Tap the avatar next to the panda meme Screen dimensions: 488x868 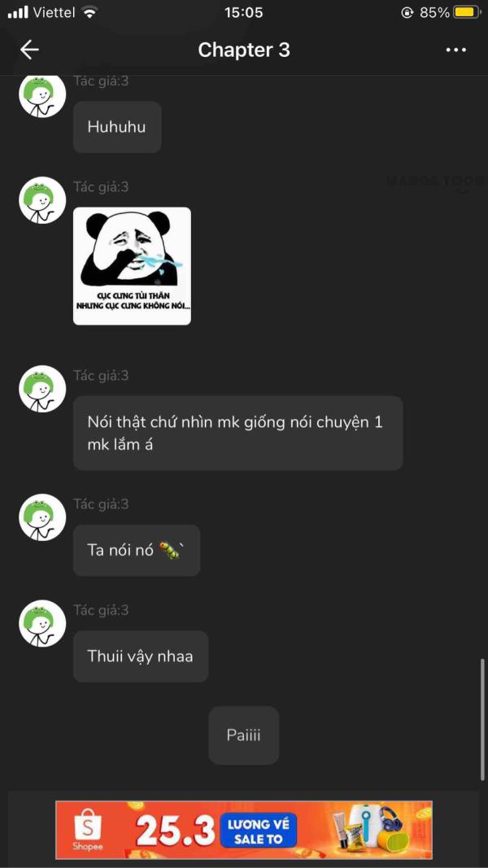[x=42, y=200]
